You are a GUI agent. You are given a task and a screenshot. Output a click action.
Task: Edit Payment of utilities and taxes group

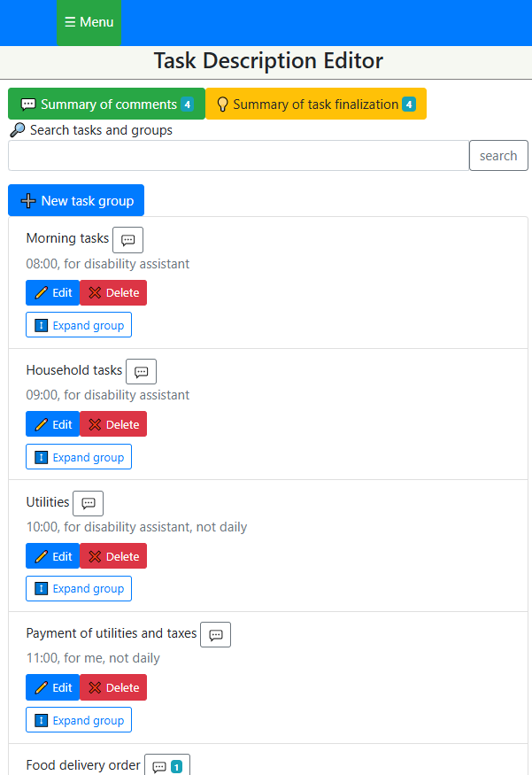(52, 687)
